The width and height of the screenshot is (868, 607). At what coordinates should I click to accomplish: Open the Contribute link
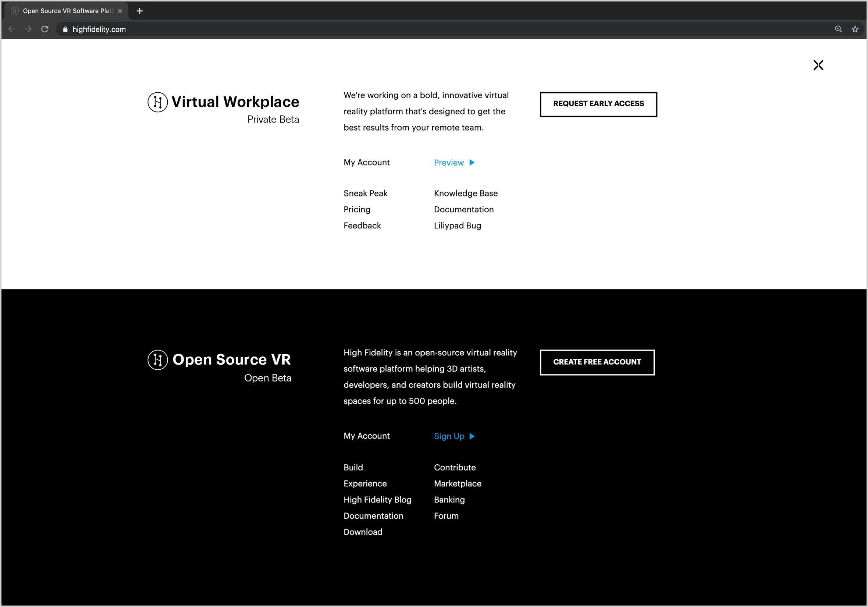455,468
